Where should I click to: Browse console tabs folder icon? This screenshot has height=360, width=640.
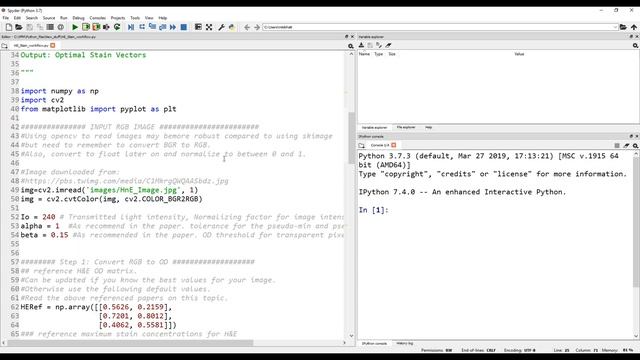point(362,145)
